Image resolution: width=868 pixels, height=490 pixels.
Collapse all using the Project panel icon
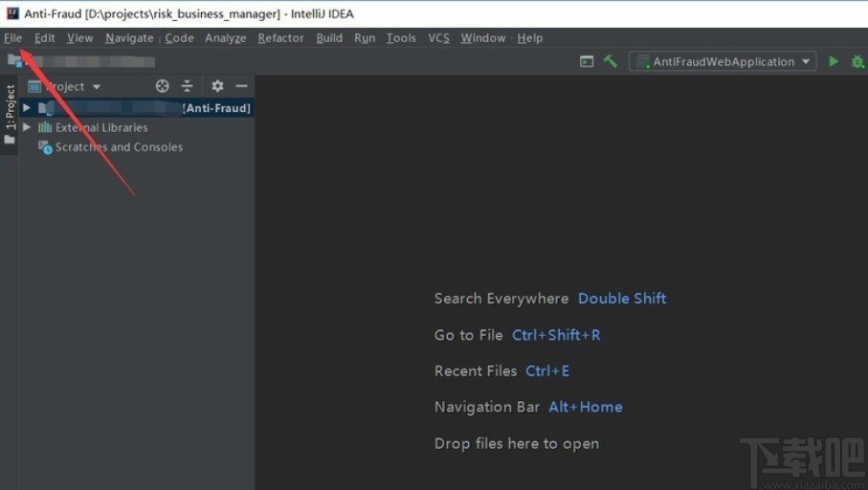pos(188,86)
